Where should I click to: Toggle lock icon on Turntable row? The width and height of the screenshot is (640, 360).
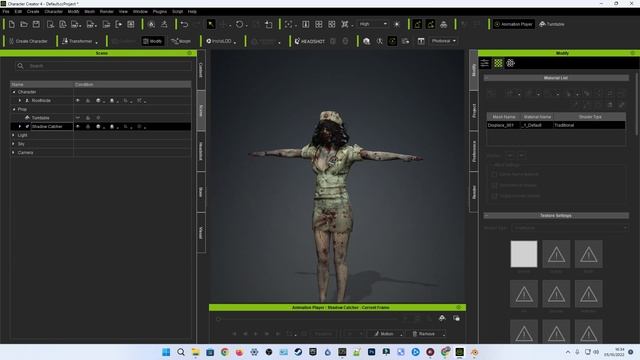click(88, 118)
